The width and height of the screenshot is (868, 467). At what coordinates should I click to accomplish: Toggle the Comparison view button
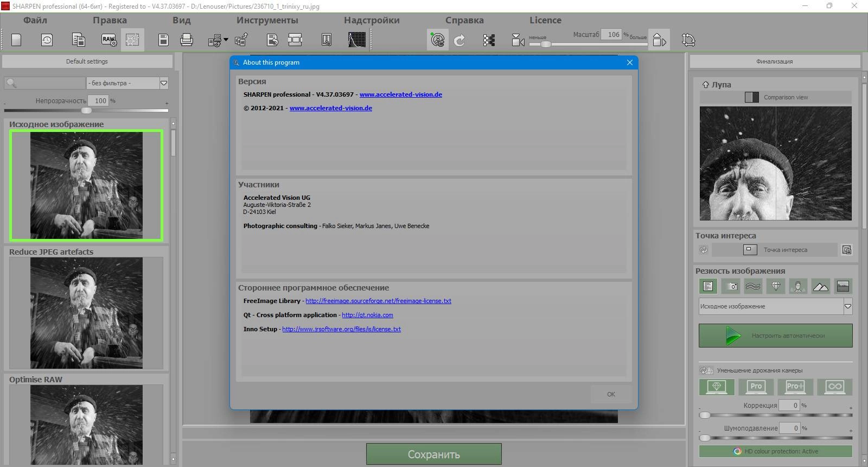(775, 97)
